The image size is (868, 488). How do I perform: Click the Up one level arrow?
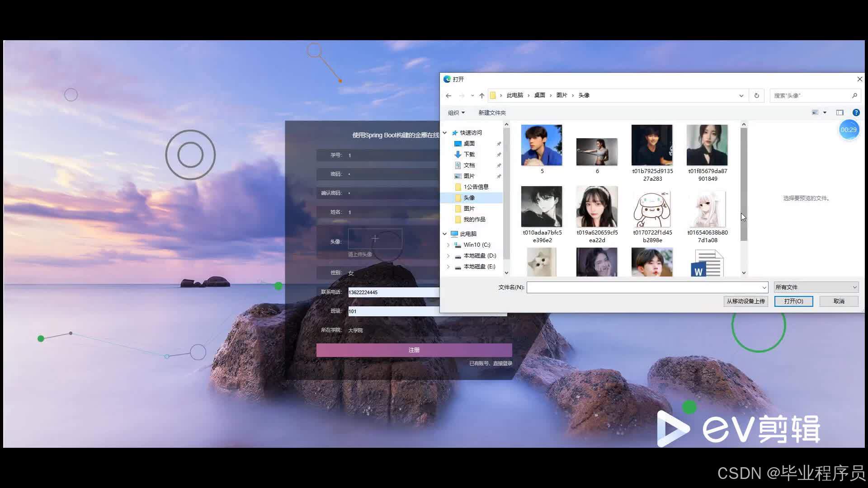click(x=481, y=95)
